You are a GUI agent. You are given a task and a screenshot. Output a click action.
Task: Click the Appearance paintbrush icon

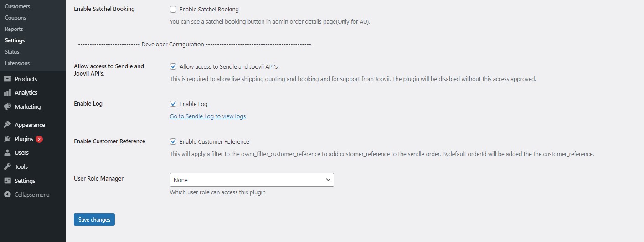[7, 125]
